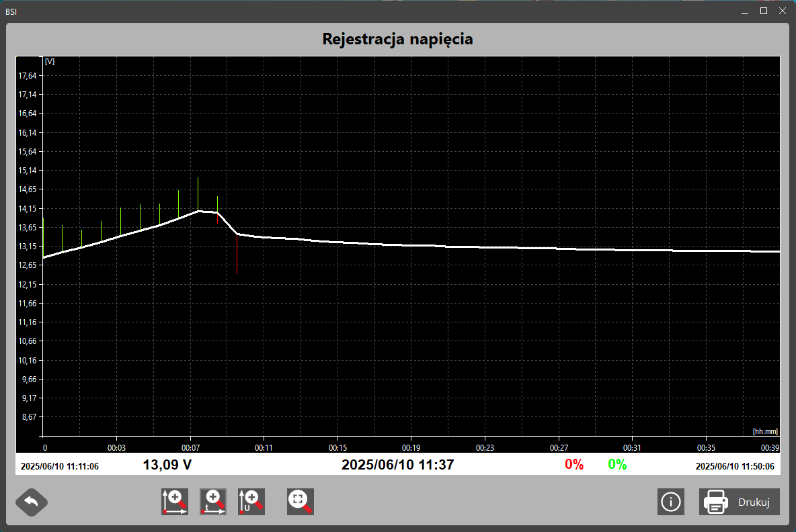Click the red 0% percentage indicator
The height and width of the screenshot is (532, 796).
573,464
